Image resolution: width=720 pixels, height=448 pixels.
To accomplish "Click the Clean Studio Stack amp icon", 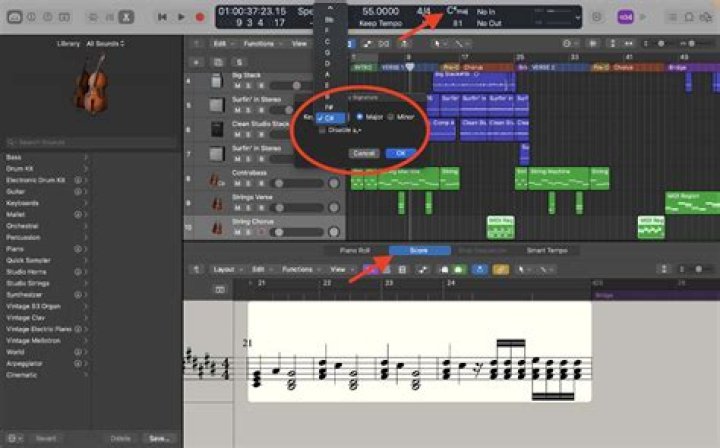I will click(217, 129).
